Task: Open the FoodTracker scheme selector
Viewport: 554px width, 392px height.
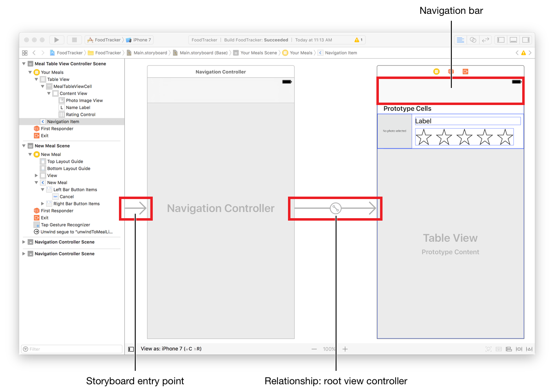Action: point(104,40)
